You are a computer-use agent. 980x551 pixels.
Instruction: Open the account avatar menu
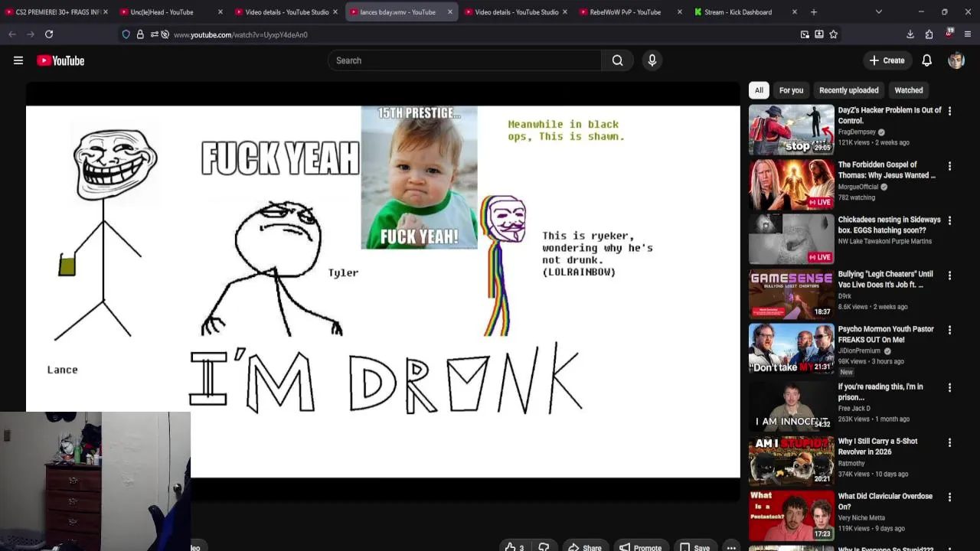click(955, 60)
